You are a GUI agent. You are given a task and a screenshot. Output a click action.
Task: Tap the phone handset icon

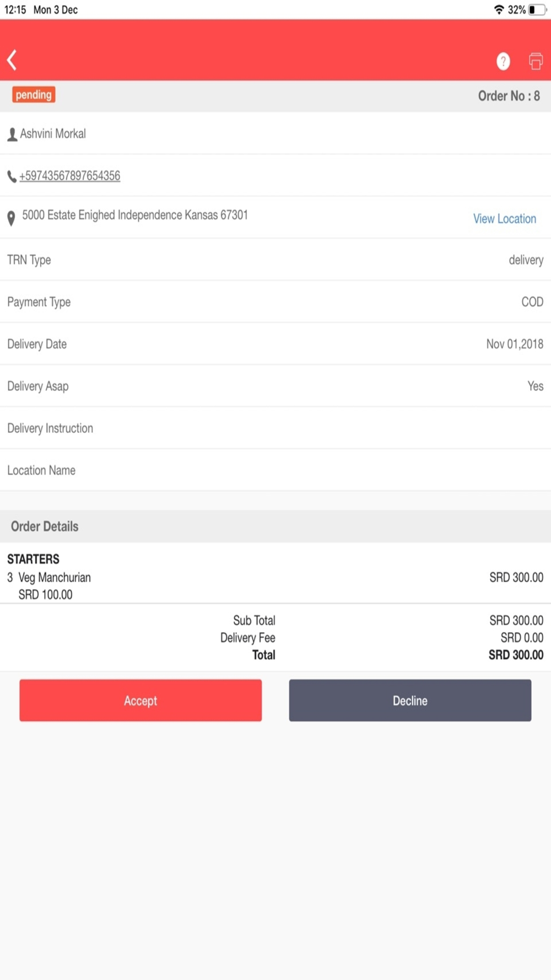tap(12, 176)
